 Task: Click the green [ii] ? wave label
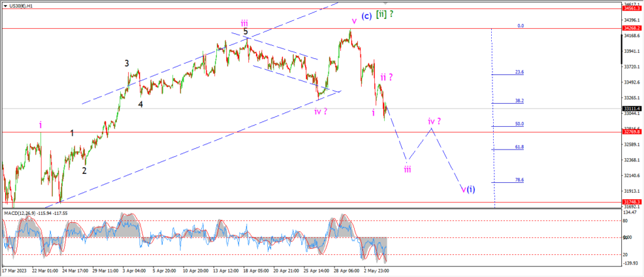pos(386,15)
